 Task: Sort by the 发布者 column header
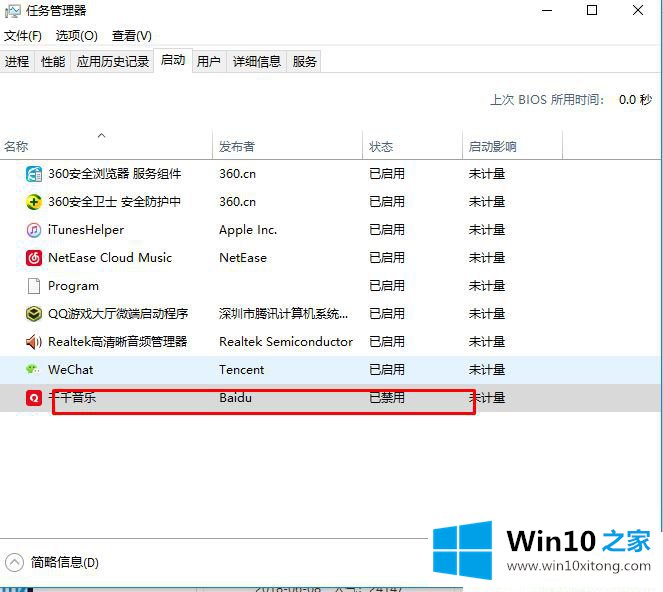(288, 146)
